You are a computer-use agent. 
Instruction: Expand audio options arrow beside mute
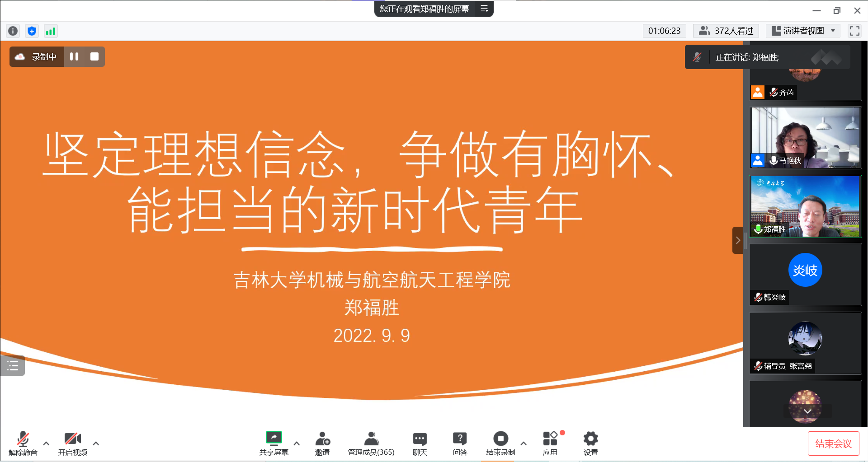46,443
